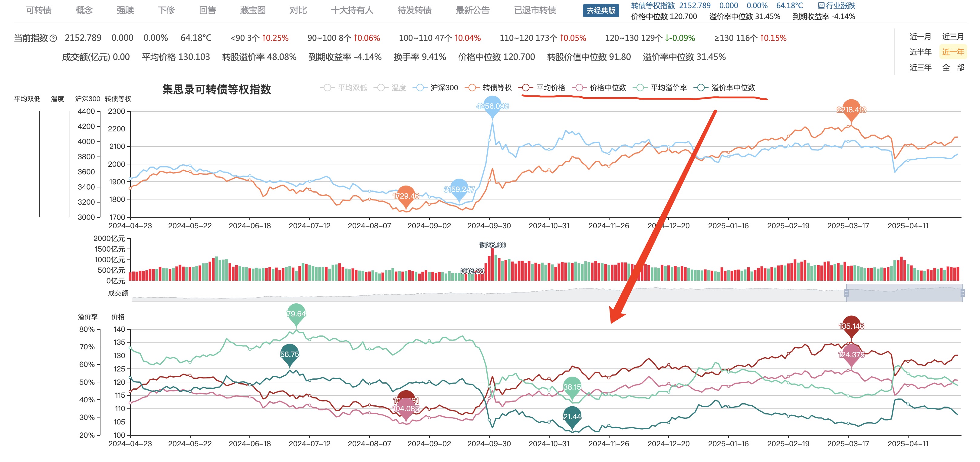Click the help icon beside 当前指数

coord(54,38)
